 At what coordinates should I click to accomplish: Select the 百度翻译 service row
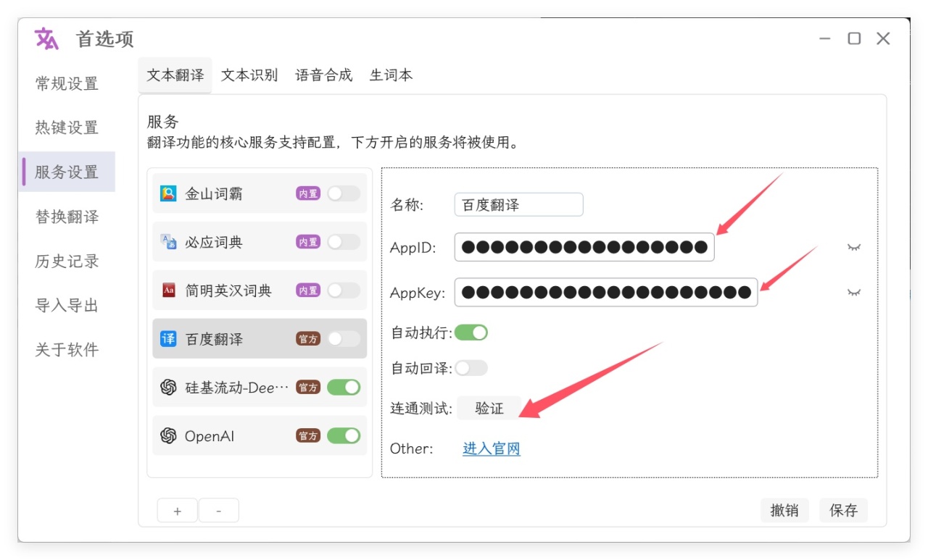[260, 339]
